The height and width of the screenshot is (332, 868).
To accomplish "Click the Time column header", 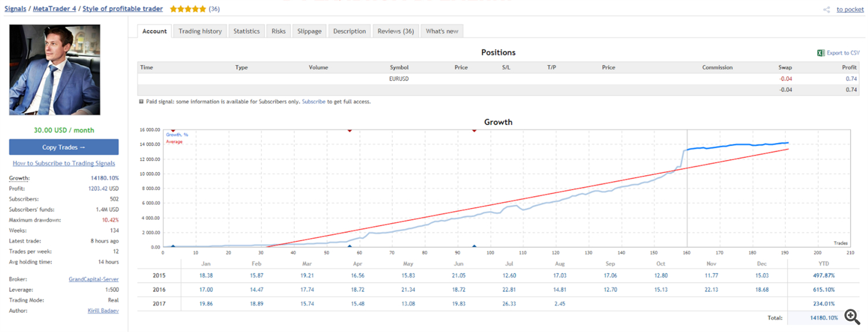I will coord(146,68).
